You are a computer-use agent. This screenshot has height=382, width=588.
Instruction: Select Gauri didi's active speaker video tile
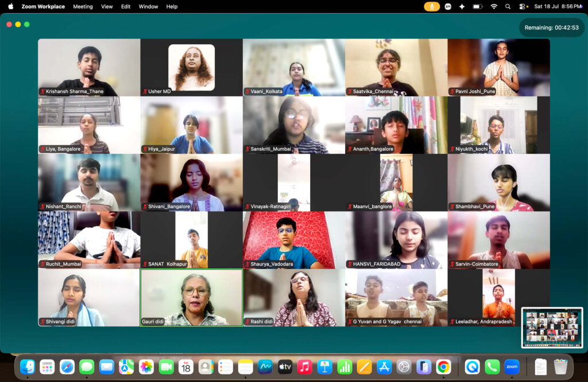[192, 298]
